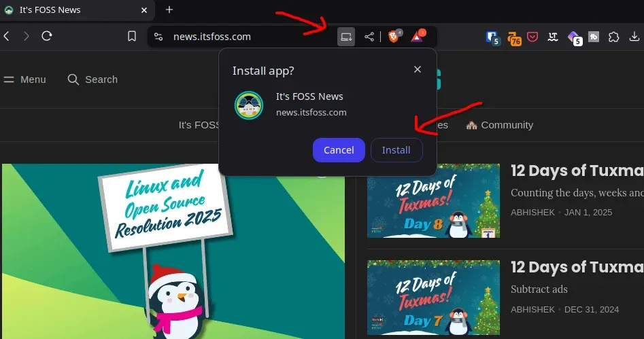Open Brave Shields lion icon
Image resolution: width=644 pixels, height=339 pixels.
pyautogui.click(x=394, y=37)
